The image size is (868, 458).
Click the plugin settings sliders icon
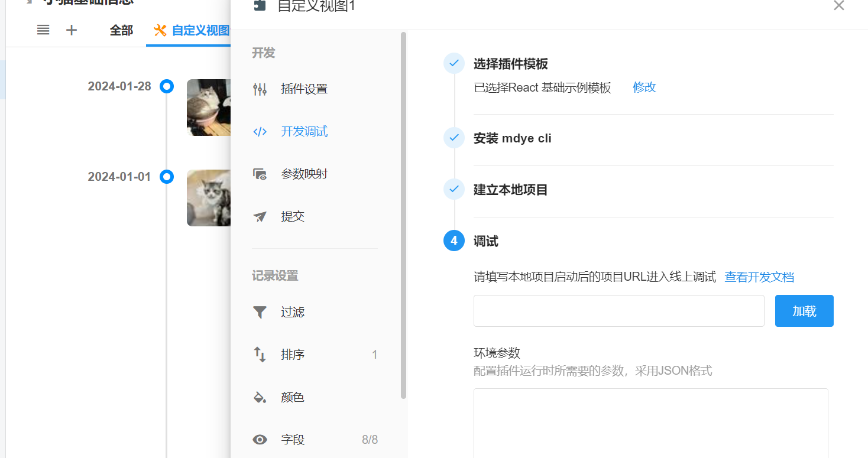click(260, 89)
